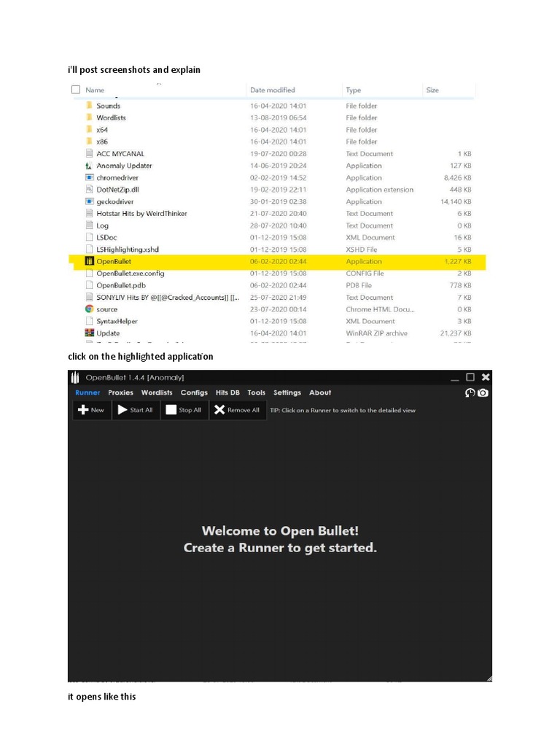Open the Hits DB tab
This screenshot has width=560, height=747.
(x=227, y=392)
